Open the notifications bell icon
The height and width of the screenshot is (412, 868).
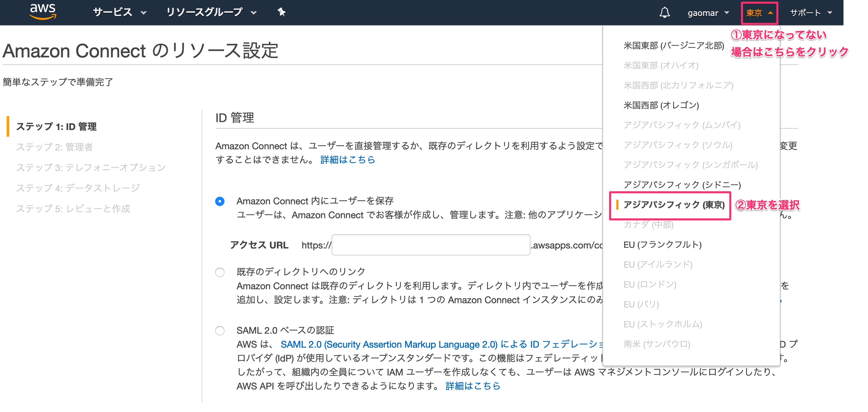click(664, 13)
